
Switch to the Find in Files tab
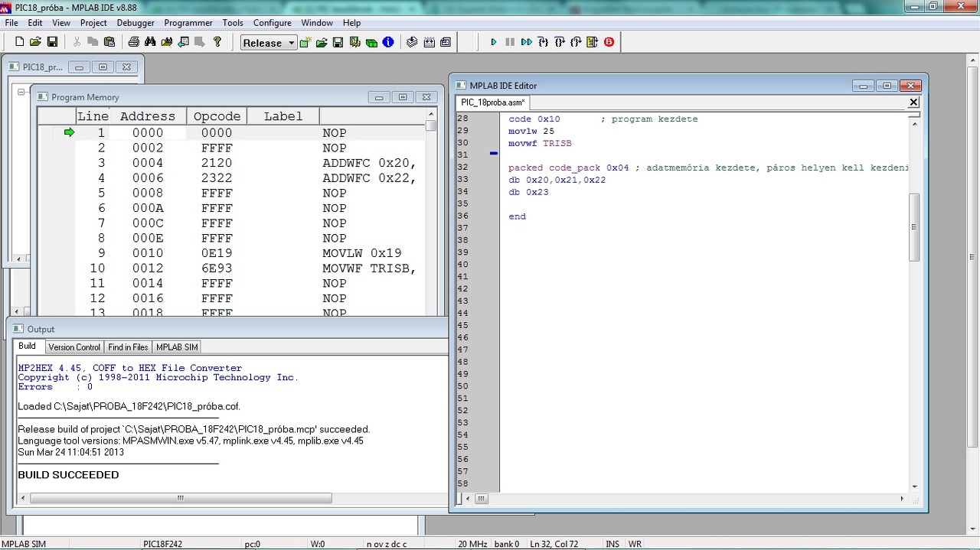128,347
